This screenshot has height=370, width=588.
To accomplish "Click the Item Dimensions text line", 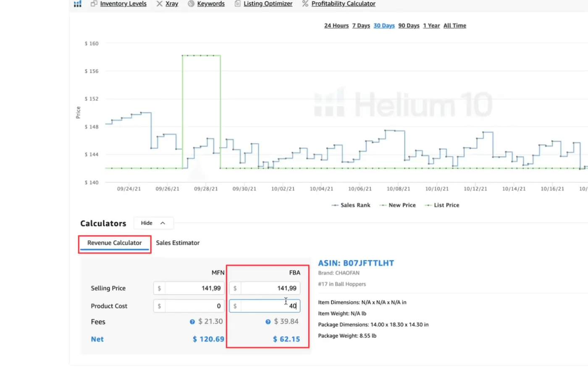I will (x=362, y=302).
